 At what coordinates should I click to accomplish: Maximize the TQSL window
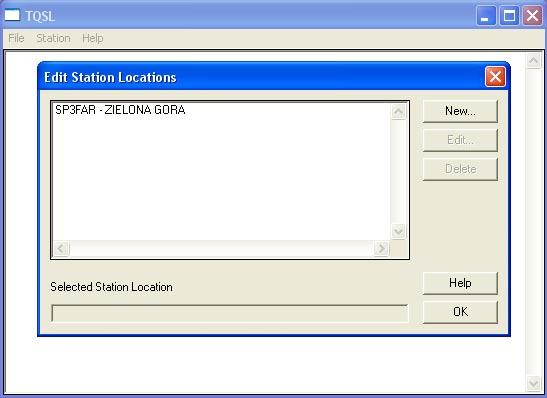[509, 16]
